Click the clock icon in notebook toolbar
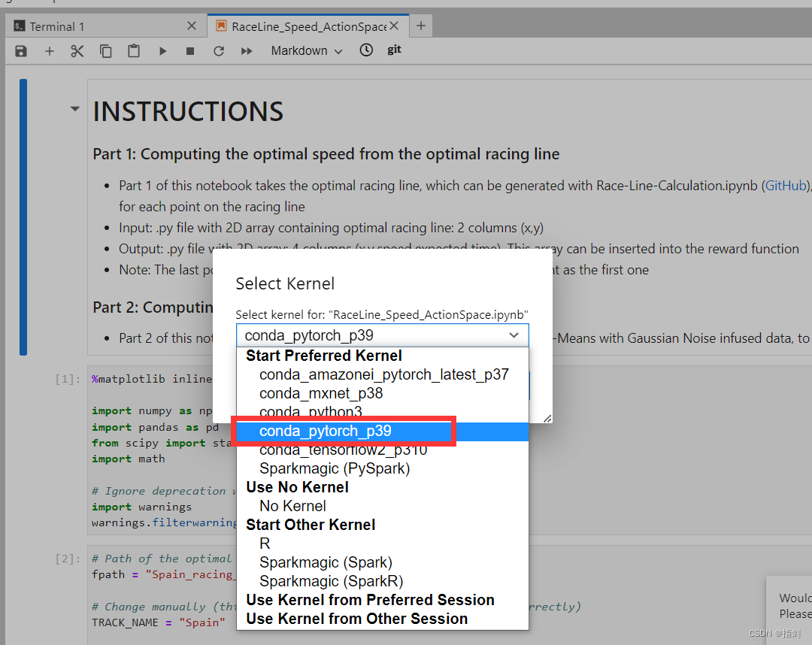 tap(366, 50)
